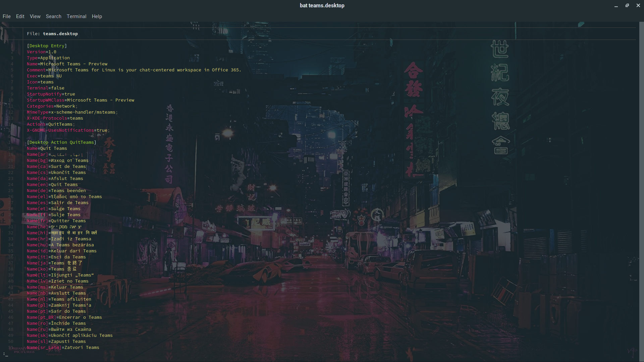Click the 'StartupWMClass=Microsoft Teams - Preview' line
This screenshot has width=644, height=362.
(x=80, y=100)
